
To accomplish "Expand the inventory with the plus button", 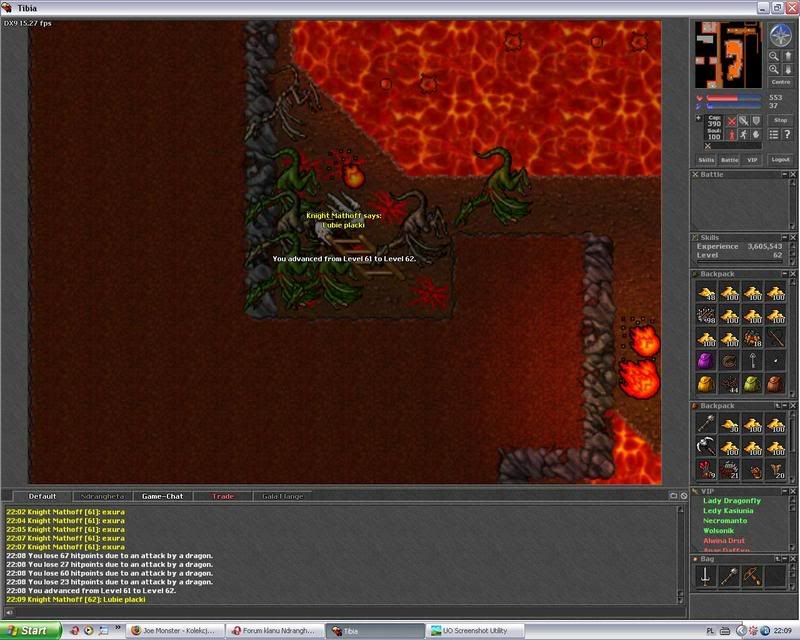I will click(x=698, y=118).
